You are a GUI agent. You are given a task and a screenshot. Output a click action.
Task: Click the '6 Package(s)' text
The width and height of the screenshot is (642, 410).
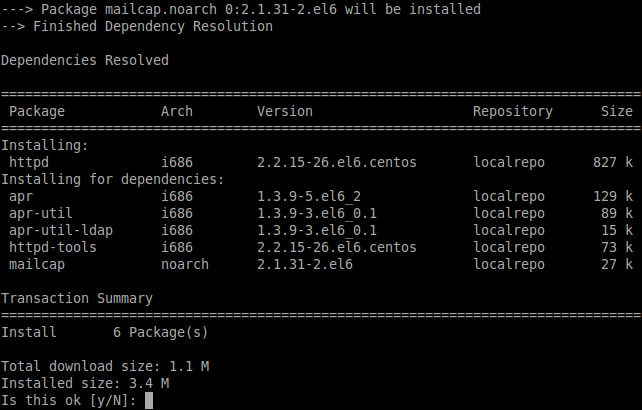click(160, 333)
